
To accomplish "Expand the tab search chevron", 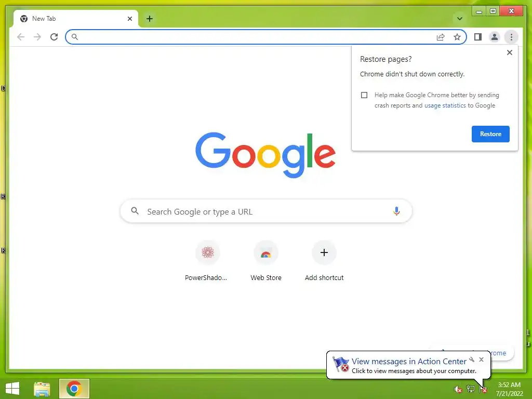I will [460, 19].
